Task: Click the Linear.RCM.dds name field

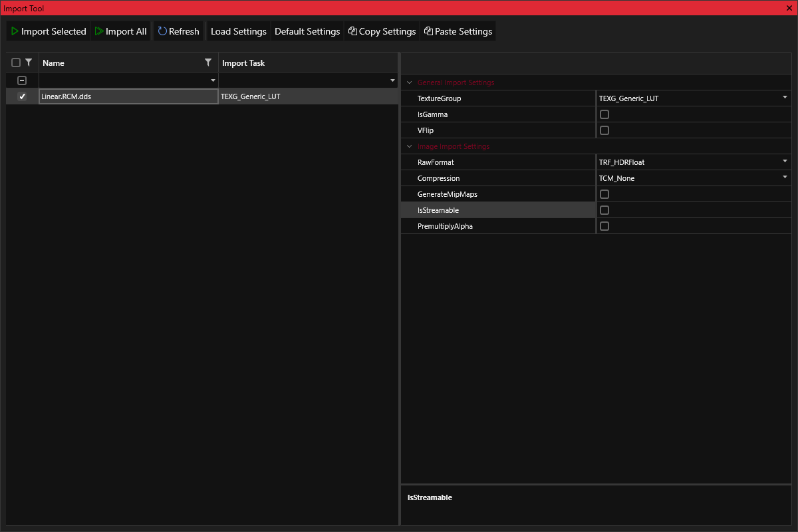Action: click(x=128, y=96)
